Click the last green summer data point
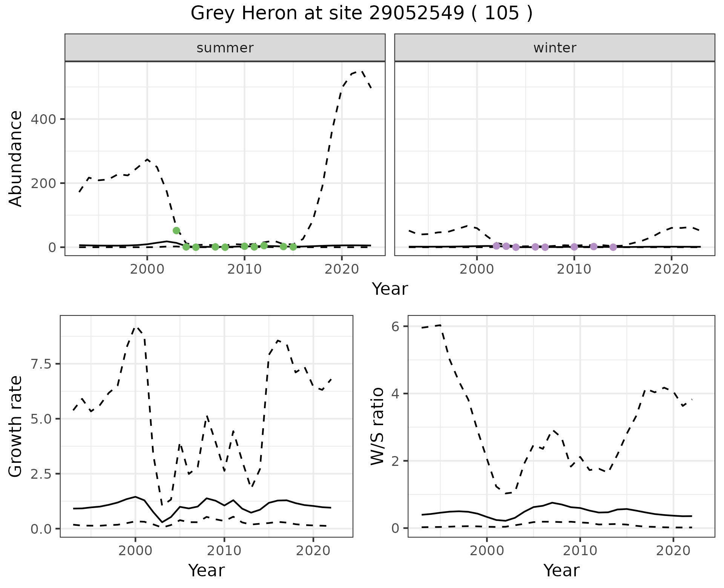 (x=293, y=247)
